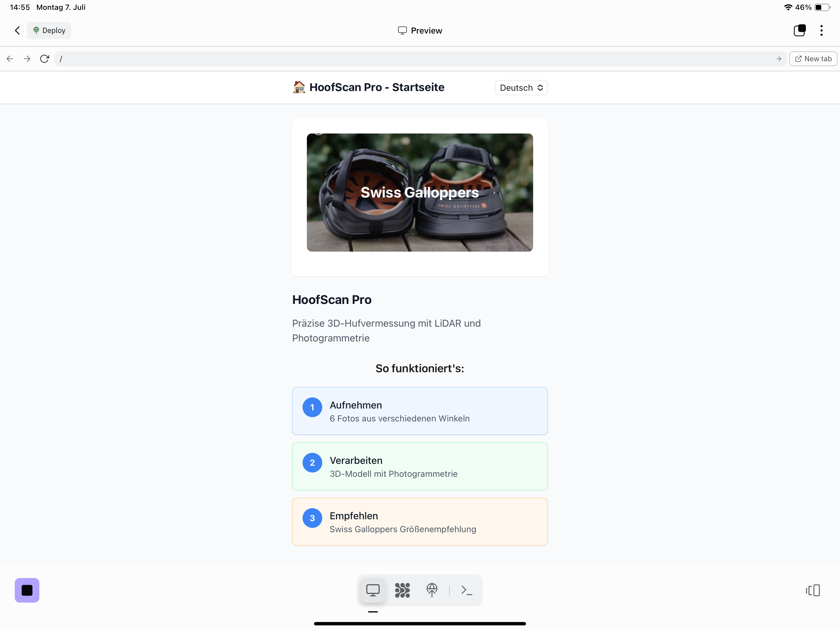Switch to the preview monitor tab
Viewport: 840px width, 630px height.
373,590
